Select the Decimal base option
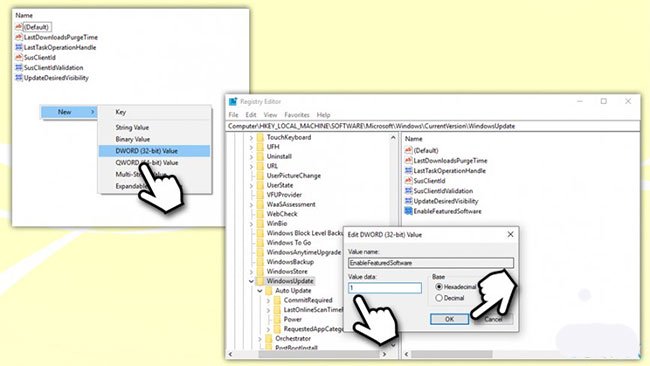Screen dimensions: 650x366 point(439,298)
